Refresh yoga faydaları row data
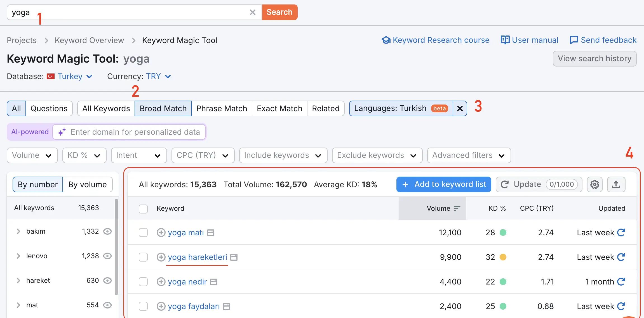Viewport: 644px width, 318px height. tap(621, 306)
